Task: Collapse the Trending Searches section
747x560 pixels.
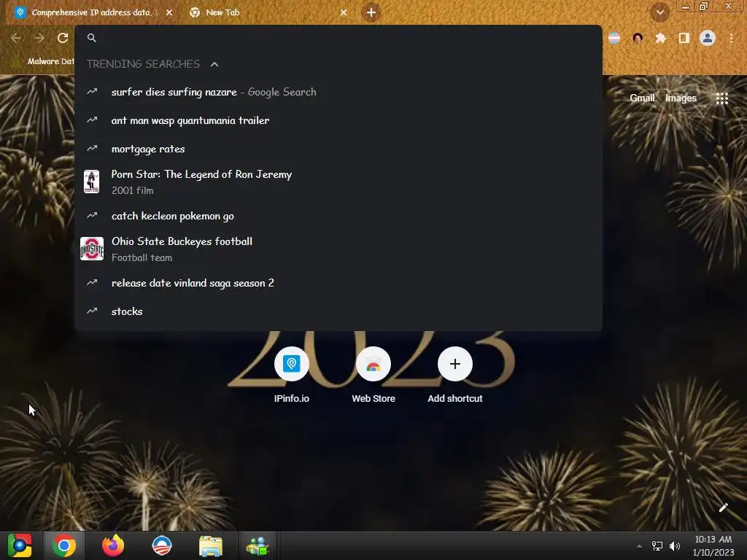Action: pyautogui.click(x=214, y=64)
